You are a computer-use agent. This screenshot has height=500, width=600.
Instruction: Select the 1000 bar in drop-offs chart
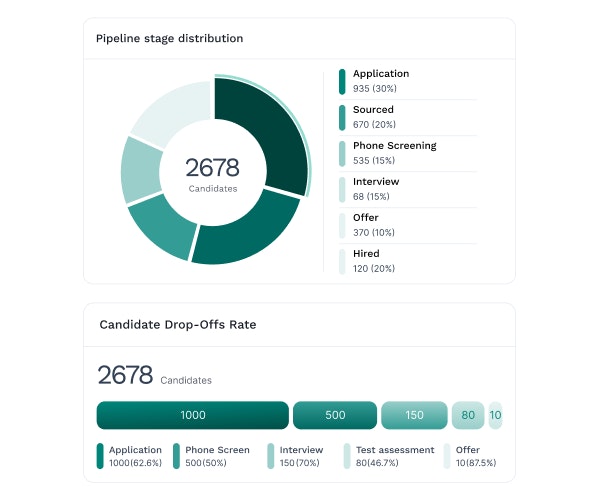click(192, 415)
